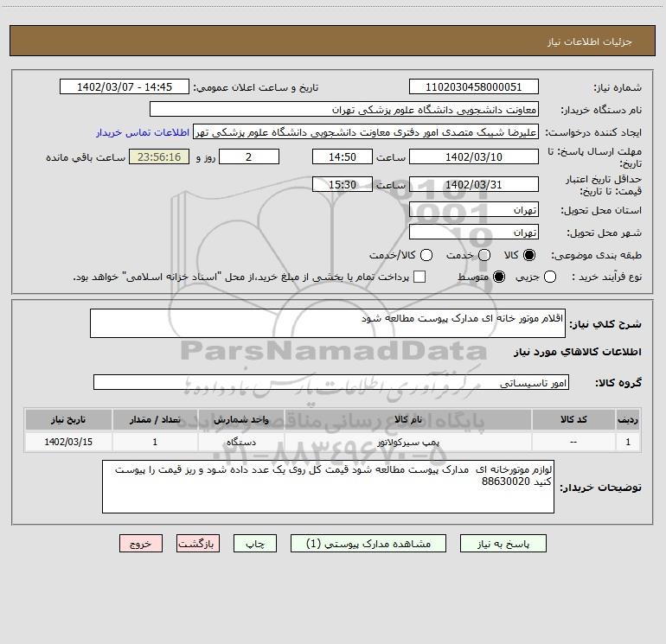Click the تاریخ نیاز column header
This screenshot has height=644, width=666.
(68, 419)
